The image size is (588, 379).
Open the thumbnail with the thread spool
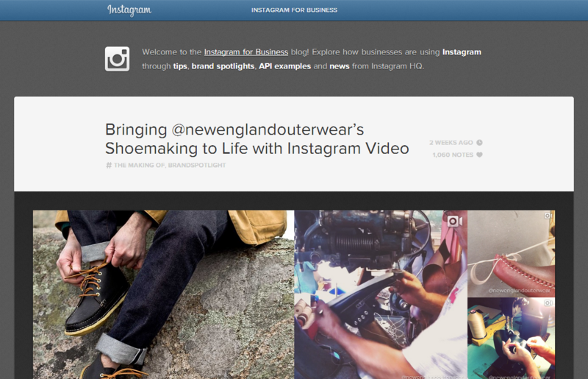tap(511, 339)
